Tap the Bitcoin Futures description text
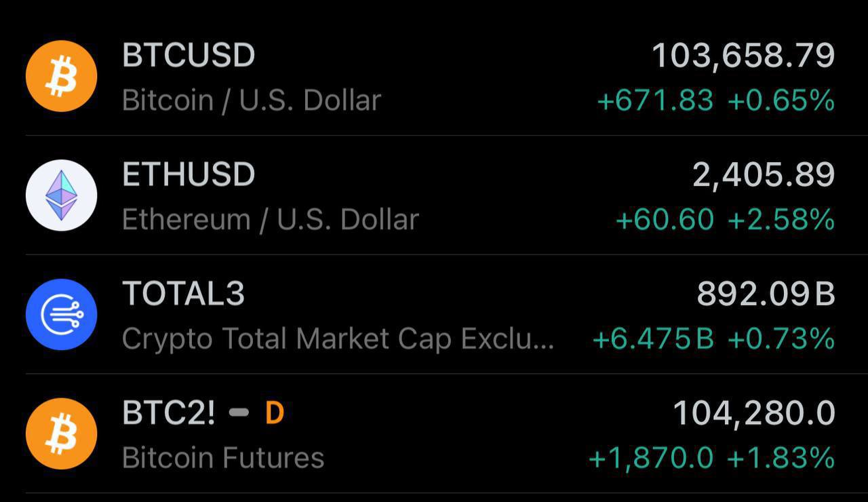The image size is (868, 502). 223,459
